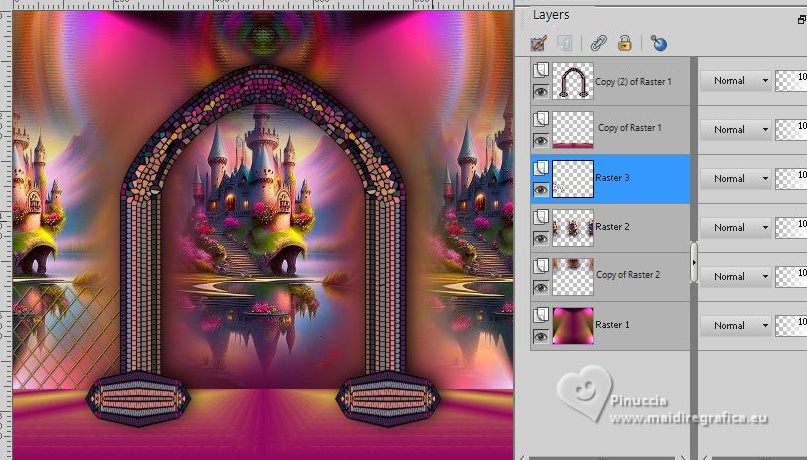Select the Copy of Raster 2 layer
807x460 pixels.
point(627,275)
